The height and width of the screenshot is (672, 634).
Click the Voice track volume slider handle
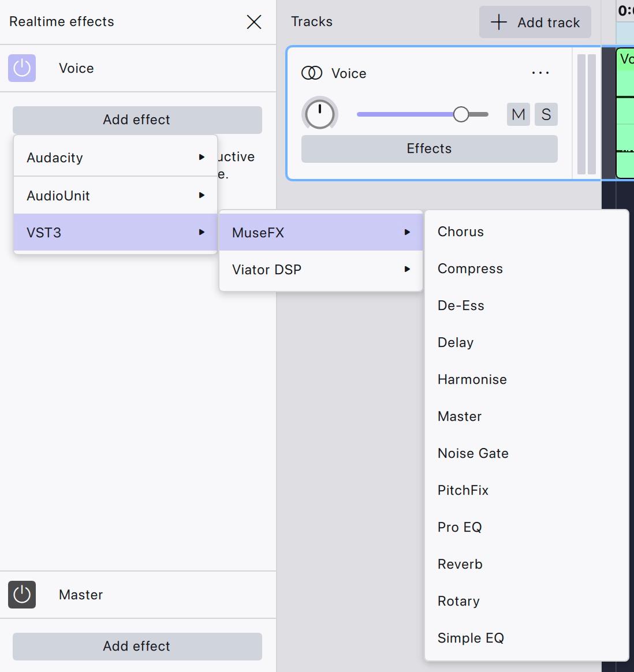pyautogui.click(x=461, y=114)
